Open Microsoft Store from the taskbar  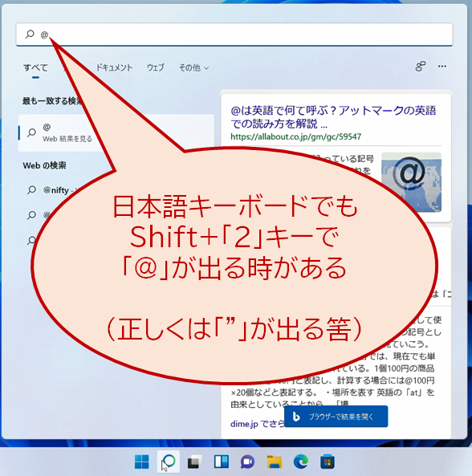pos(328,462)
